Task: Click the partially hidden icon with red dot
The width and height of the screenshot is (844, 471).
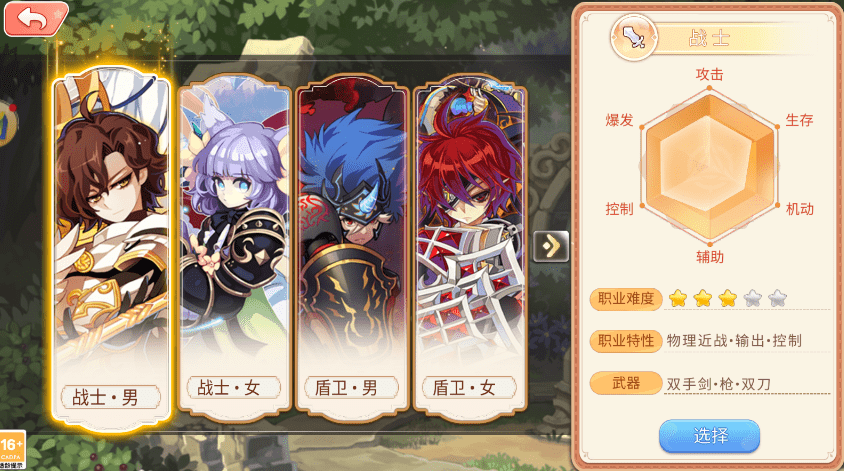Action: 7,123
